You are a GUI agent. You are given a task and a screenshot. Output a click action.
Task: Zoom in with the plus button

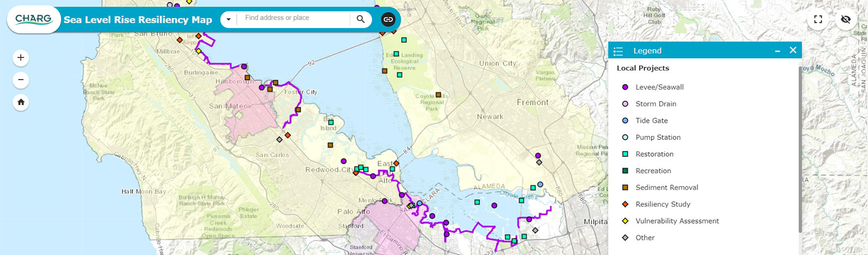tap(21, 58)
